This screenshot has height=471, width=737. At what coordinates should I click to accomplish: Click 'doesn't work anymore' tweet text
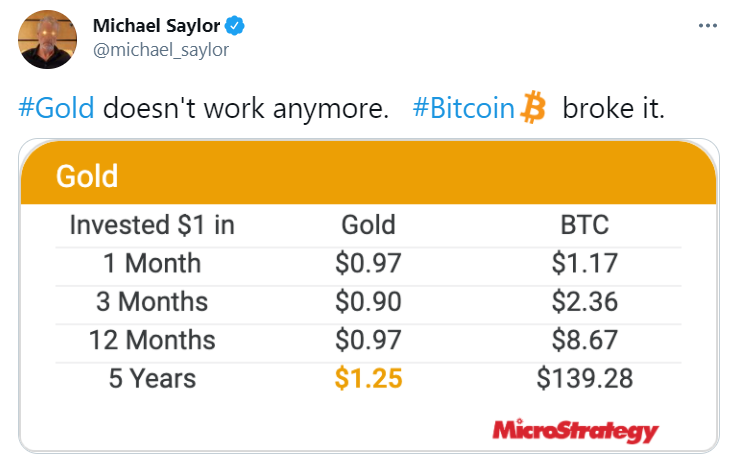coord(246,108)
